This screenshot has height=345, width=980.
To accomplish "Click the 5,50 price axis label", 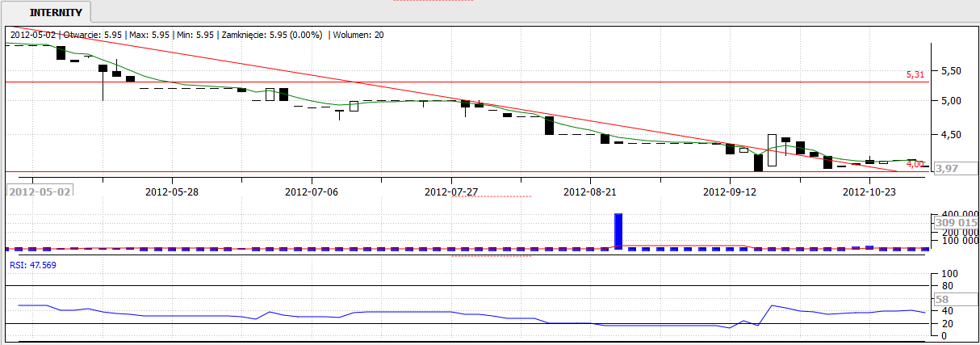I will pos(950,71).
